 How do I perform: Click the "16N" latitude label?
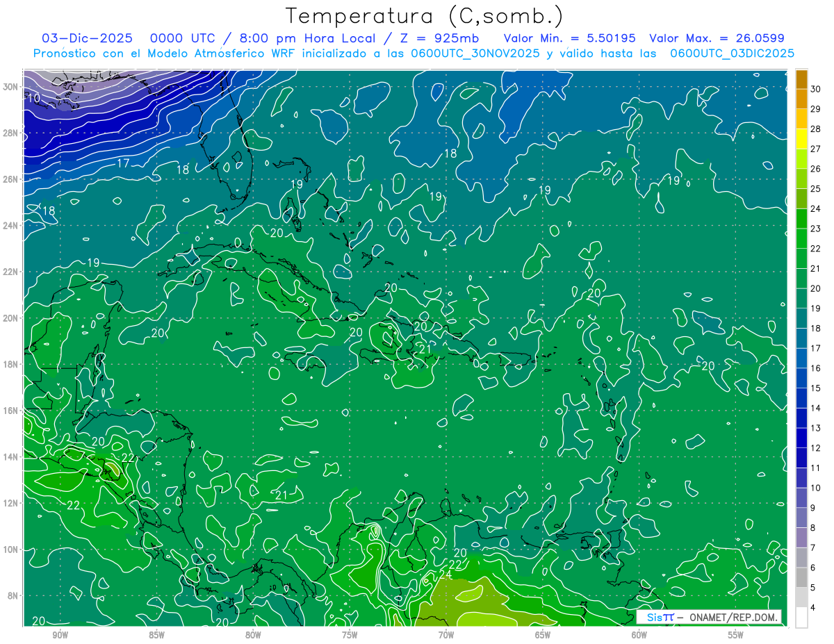pos(10,411)
